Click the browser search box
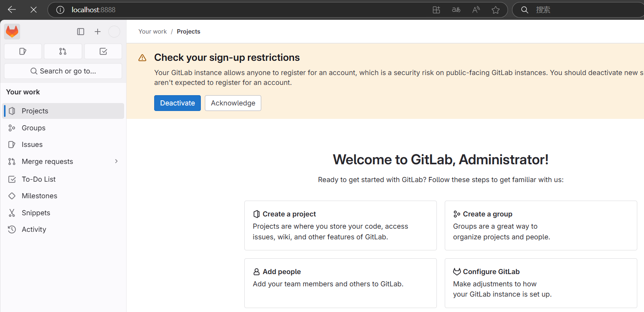Image resolution: width=644 pixels, height=312 pixels. point(579,10)
